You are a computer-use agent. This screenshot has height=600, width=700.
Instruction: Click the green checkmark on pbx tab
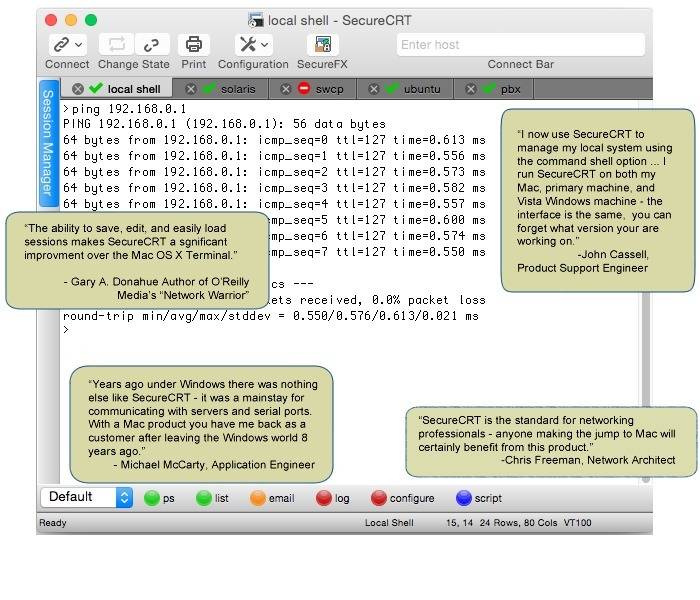point(489,88)
